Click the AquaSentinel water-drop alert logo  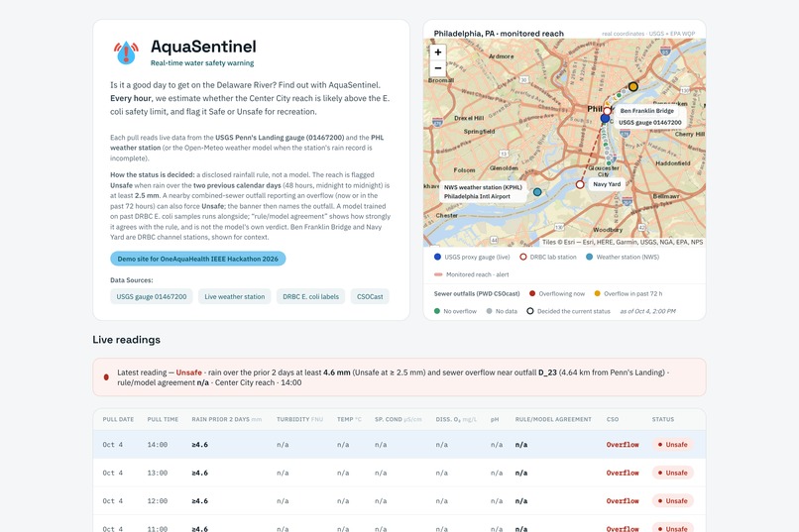pos(126,52)
